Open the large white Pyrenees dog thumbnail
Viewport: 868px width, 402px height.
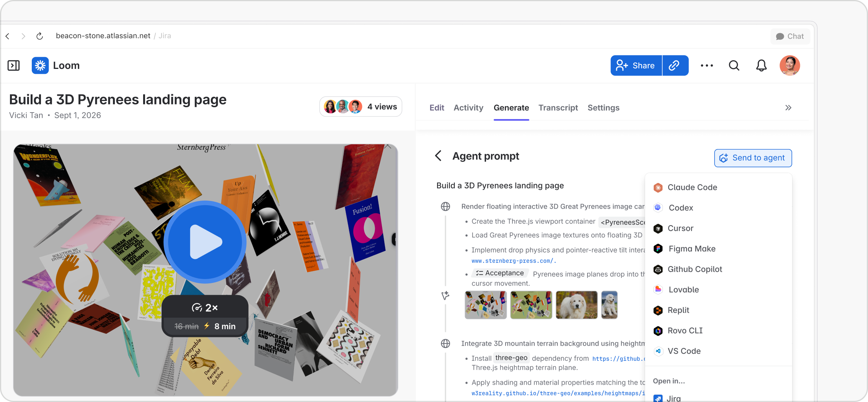coord(576,305)
